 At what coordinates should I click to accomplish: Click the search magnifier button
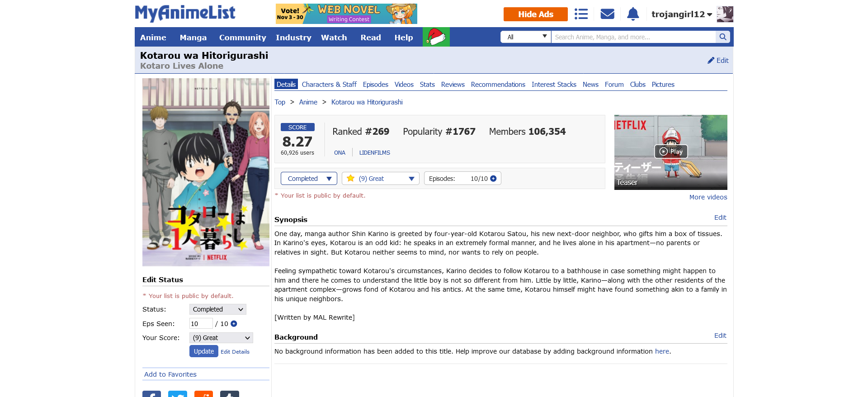722,37
